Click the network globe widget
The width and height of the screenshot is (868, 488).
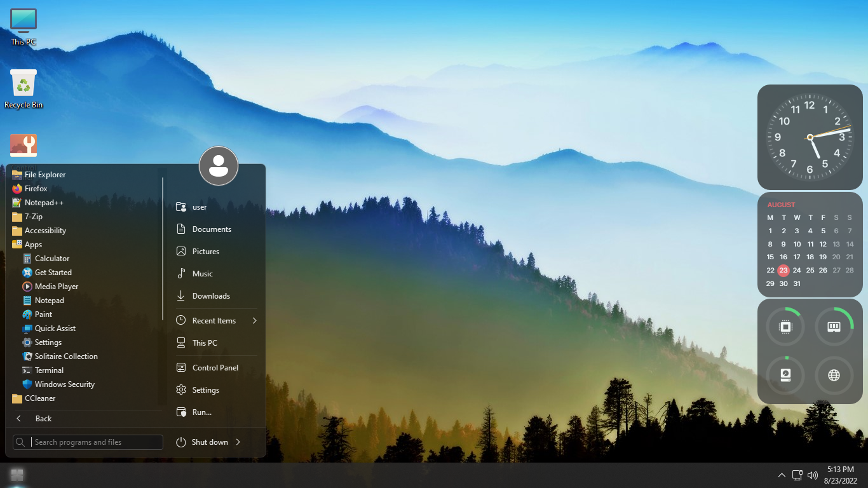pyautogui.click(x=834, y=375)
